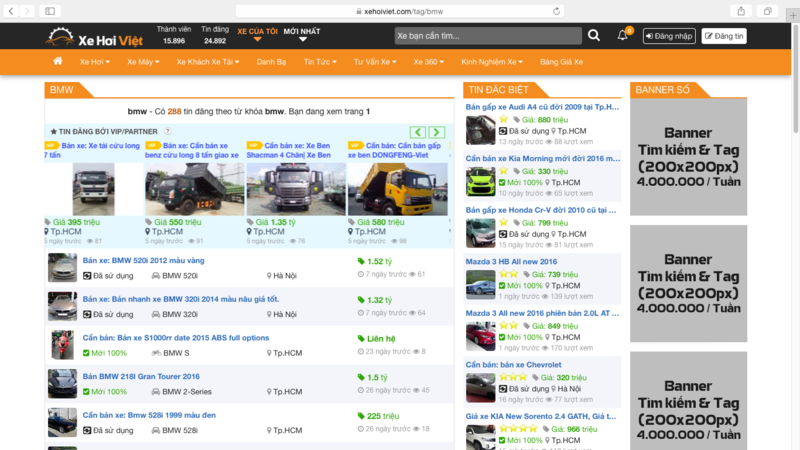Open BMW 320i 2014 listing thumbnail
Screen dimensions: 800x450
(x=62, y=306)
